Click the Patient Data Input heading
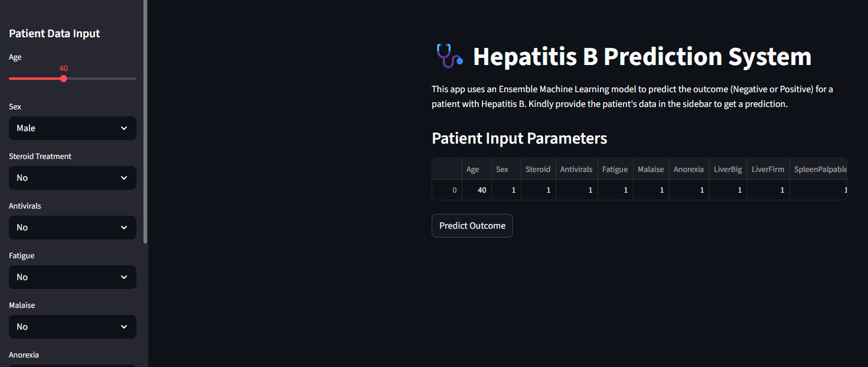 click(x=54, y=34)
